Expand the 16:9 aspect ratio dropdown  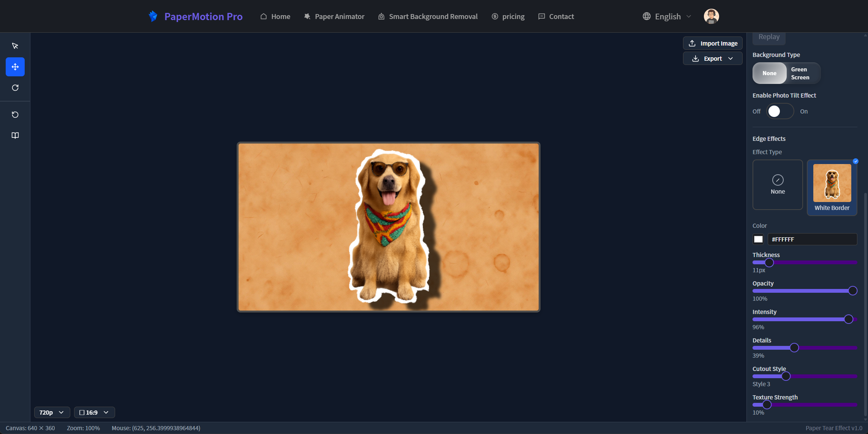pos(94,412)
